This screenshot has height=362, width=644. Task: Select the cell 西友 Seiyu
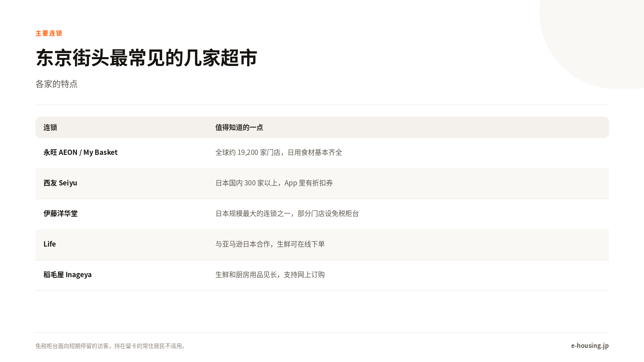60,183
